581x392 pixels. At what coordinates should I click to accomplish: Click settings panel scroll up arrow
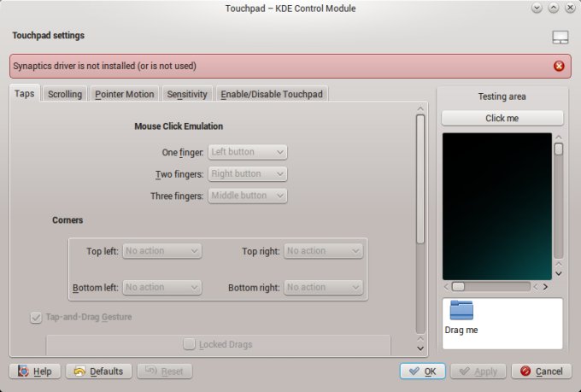(x=420, y=108)
